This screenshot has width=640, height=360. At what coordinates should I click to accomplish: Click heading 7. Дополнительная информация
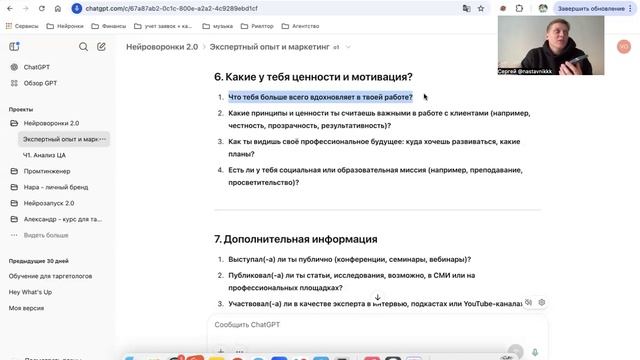tap(296, 239)
